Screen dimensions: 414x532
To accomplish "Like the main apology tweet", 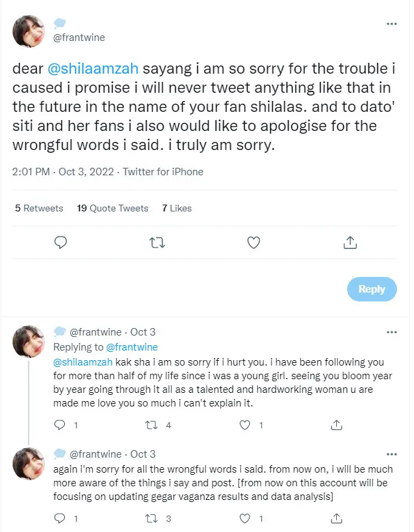I will (x=253, y=242).
